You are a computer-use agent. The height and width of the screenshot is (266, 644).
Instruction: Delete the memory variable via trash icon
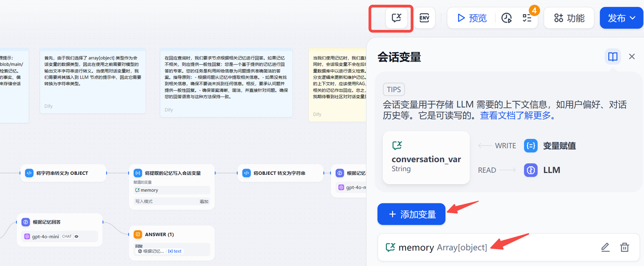[624, 247]
